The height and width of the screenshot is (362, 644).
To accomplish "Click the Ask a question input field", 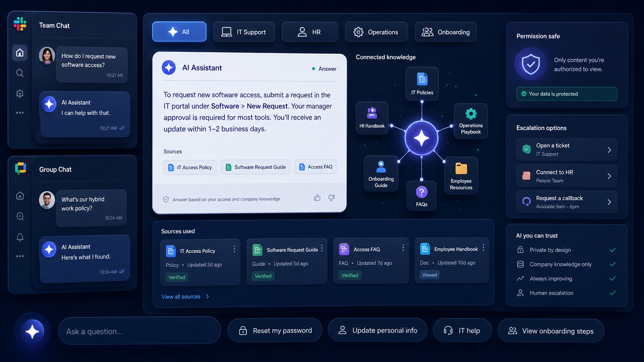I will click(x=139, y=331).
